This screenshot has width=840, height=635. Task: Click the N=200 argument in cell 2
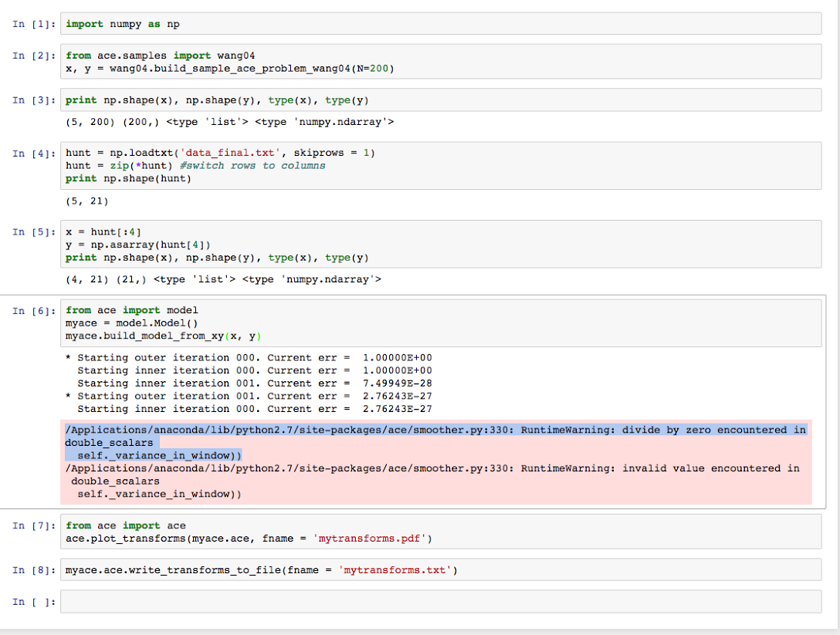coord(372,69)
